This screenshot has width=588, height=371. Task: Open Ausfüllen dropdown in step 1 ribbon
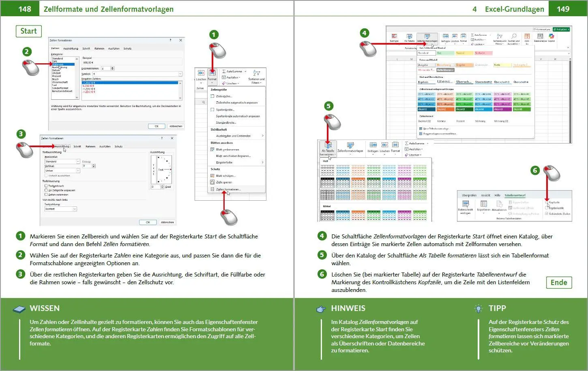click(232, 77)
